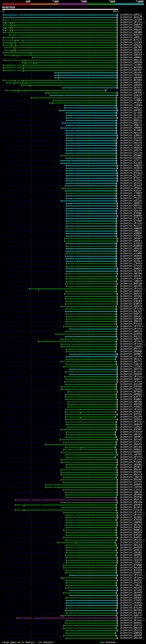Screen dimensions: 146x644
Task: Select the UniRef100_Q1HPQ1 hit name
Action: [131, 334]
